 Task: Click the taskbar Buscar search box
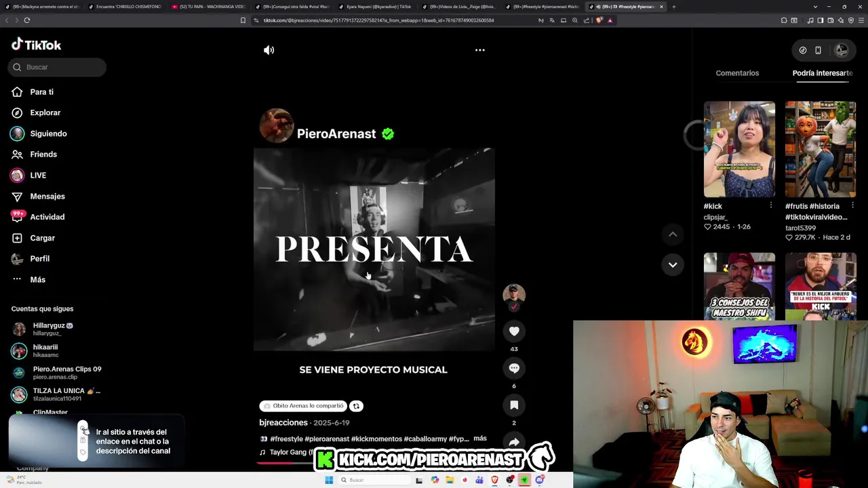374,480
